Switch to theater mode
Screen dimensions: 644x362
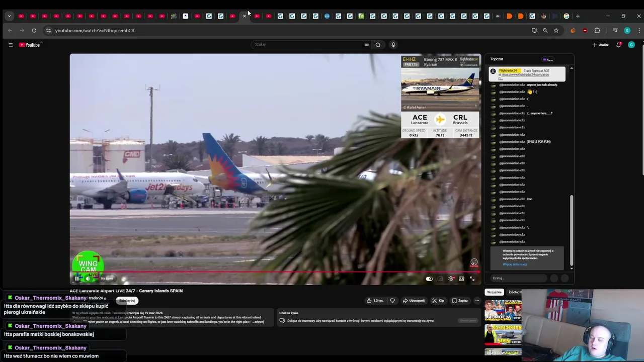461,279
